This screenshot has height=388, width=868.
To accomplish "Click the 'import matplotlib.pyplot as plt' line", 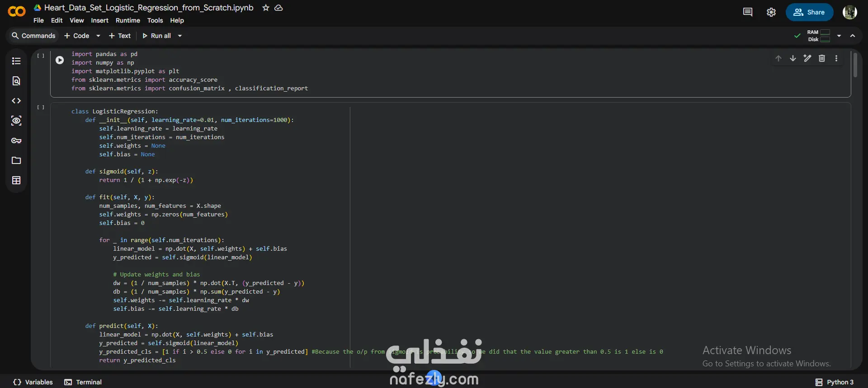I will pos(125,71).
